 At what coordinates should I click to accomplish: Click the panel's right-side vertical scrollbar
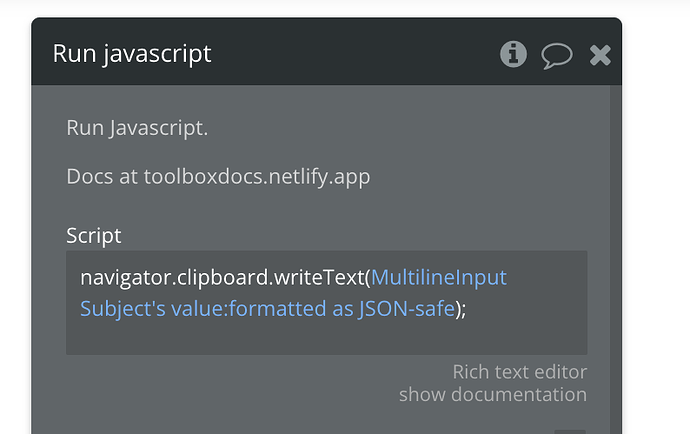[616, 250]
